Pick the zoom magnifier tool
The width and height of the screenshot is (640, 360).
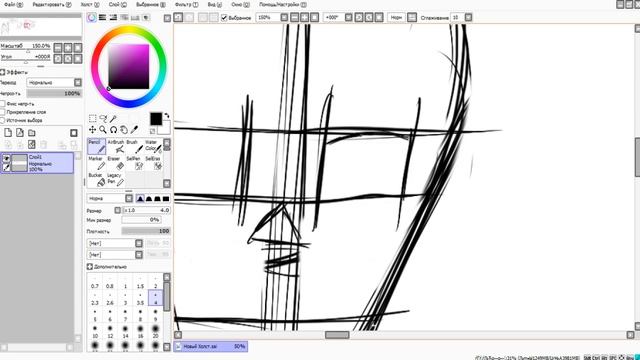pos(103,129)
